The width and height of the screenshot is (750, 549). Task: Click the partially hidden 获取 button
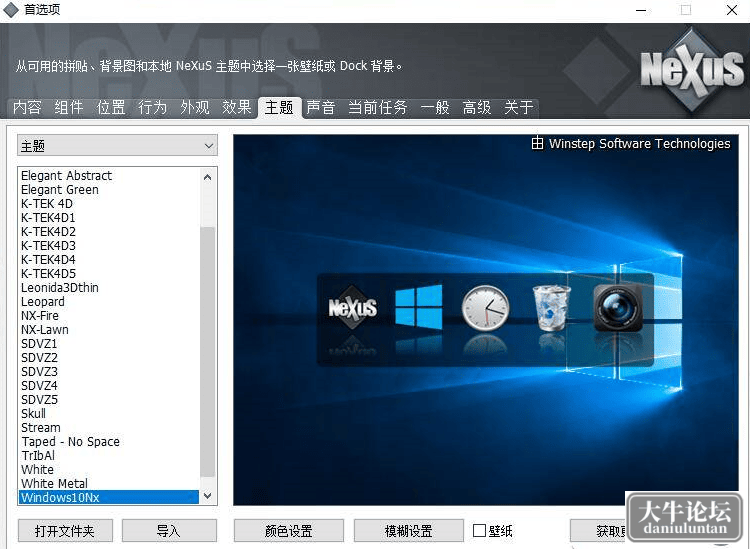tap(599, 531)
